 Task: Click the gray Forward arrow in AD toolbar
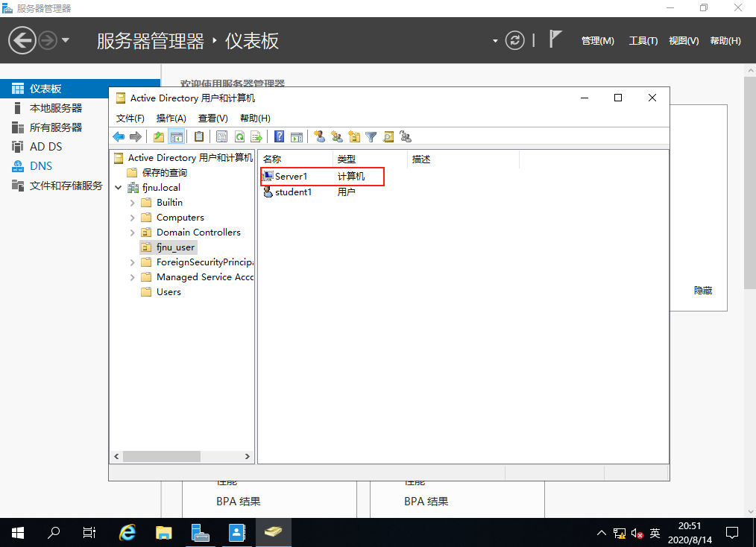click(x=136, y=137)
